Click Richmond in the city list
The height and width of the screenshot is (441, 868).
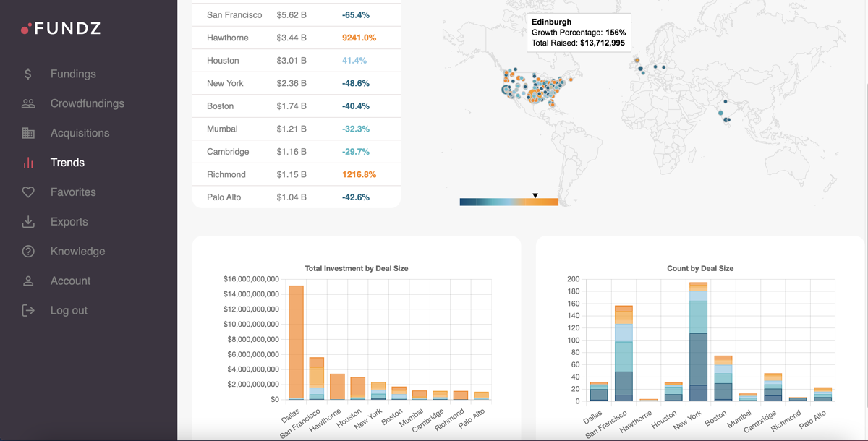(x=226, y=174)
